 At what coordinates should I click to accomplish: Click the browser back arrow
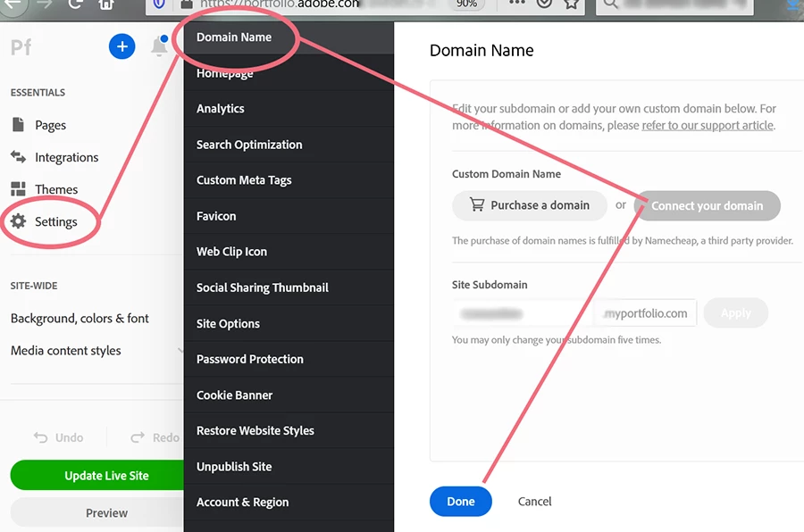[13, 5]
